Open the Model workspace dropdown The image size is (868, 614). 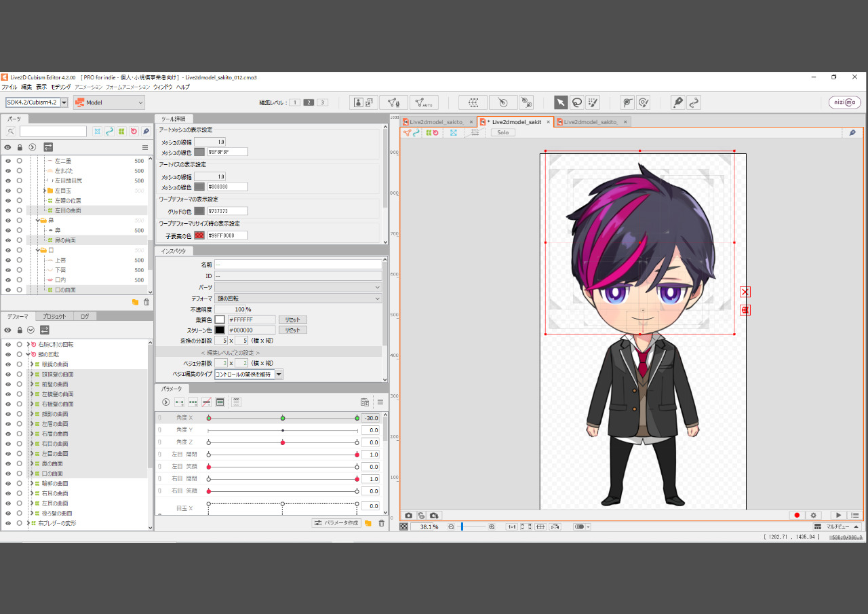point(109,102)
